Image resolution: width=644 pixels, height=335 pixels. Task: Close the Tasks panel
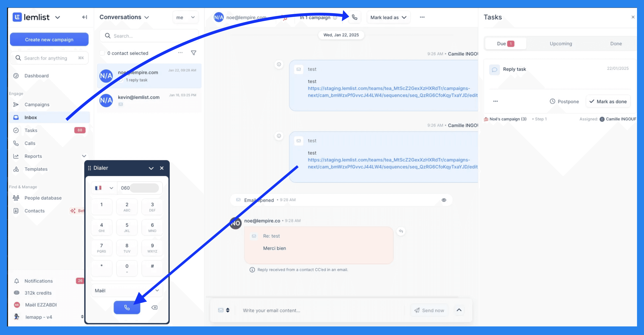click(633, 17)
